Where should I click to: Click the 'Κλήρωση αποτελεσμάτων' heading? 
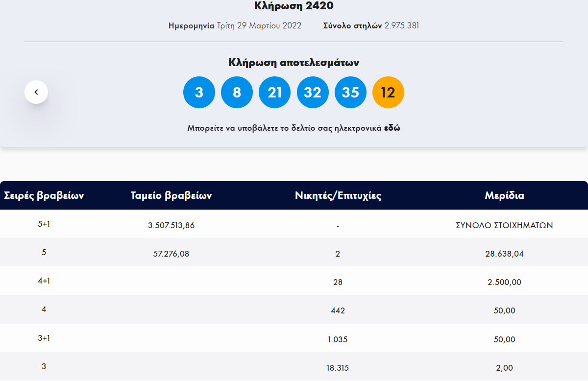pyautogui.click(x=294, y=63)
